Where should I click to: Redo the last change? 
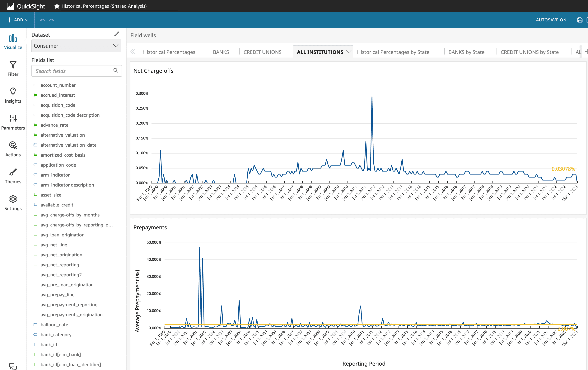(51, 20)
